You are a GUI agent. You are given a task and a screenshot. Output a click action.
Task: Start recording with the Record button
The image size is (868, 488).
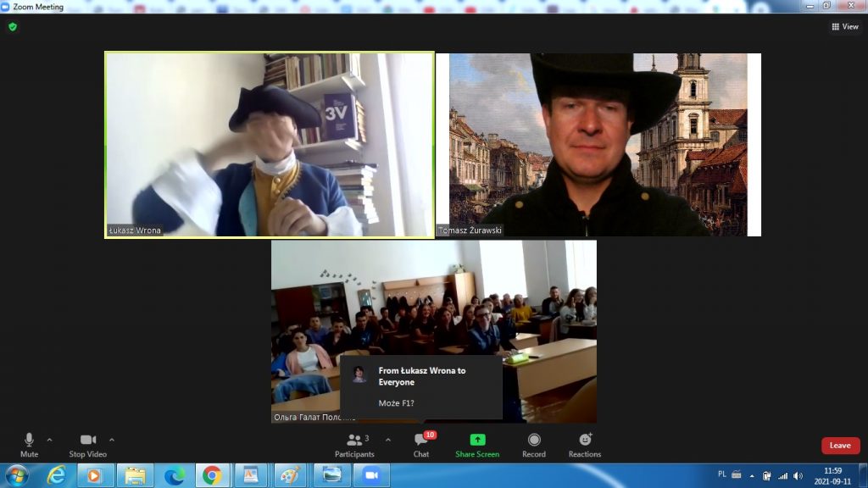click(534, 444)
